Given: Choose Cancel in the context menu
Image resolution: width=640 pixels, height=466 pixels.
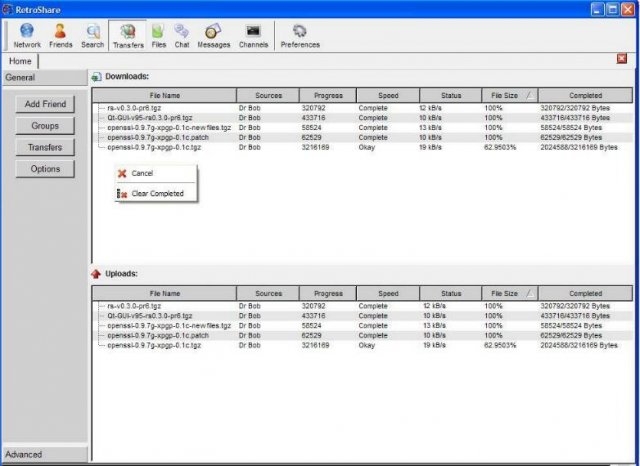Looking at the screenshot, I should [141, 173].
